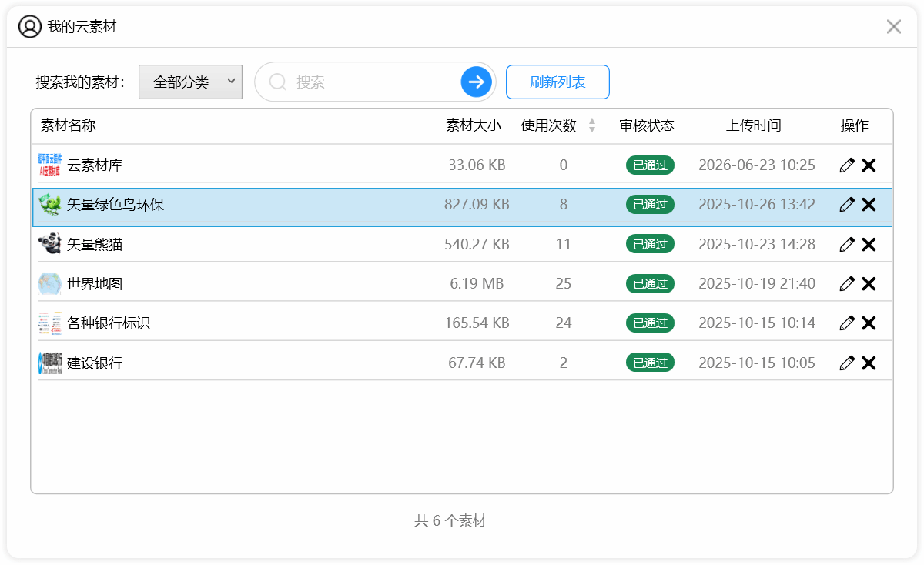Select the 各种银行标识 thumbnail
The width and height of the screenshot is (924, 565).
tap(50, 323)
